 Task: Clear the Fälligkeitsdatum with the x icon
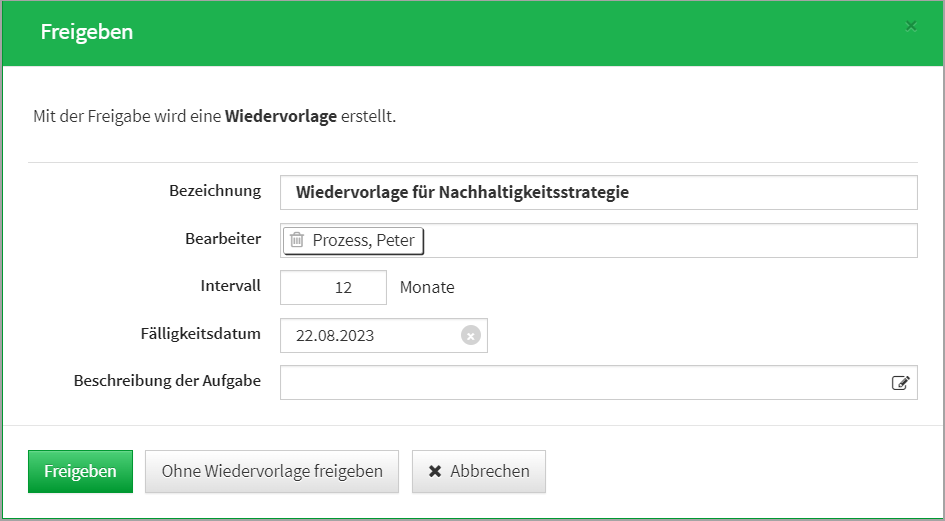pyautogui.click(x=470, y=335)
